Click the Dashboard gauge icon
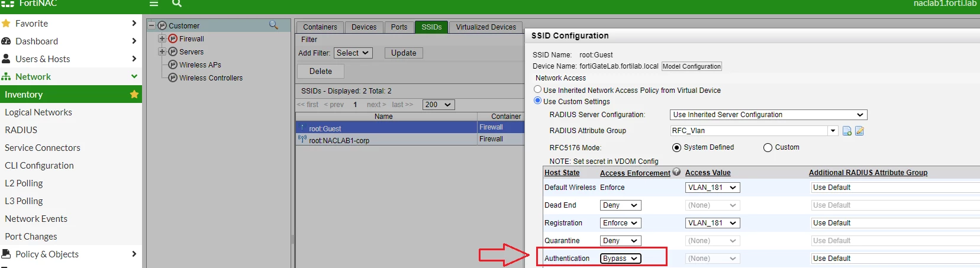980x268 pixels. [6, 41]
